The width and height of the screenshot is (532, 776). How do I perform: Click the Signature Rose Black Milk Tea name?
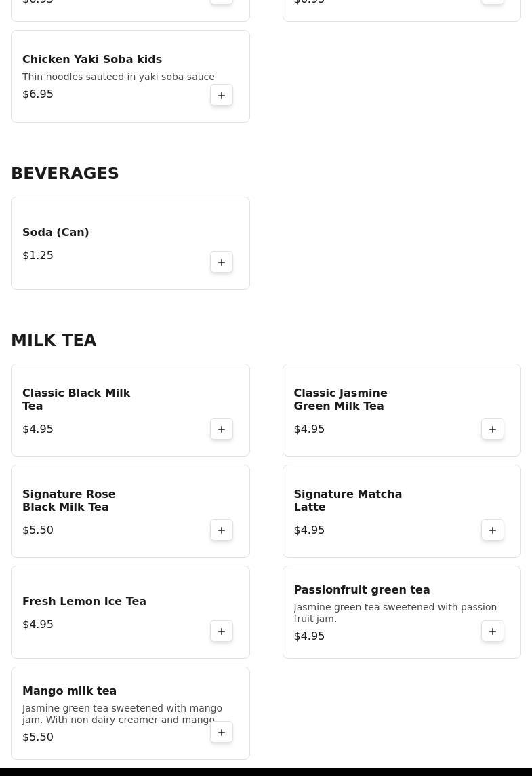[x=68, y=501]
